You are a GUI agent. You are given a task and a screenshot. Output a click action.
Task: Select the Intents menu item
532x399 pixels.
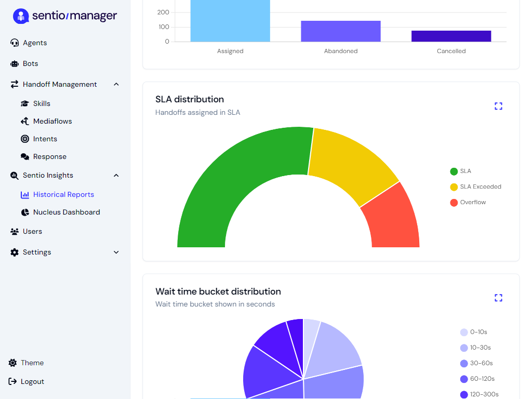pyautogui.click(x=45, y=139)
